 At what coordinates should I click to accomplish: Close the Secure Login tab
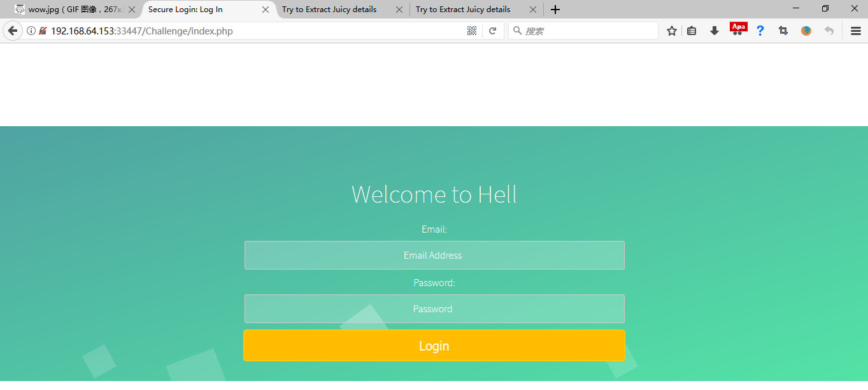[x=266, y=10]
